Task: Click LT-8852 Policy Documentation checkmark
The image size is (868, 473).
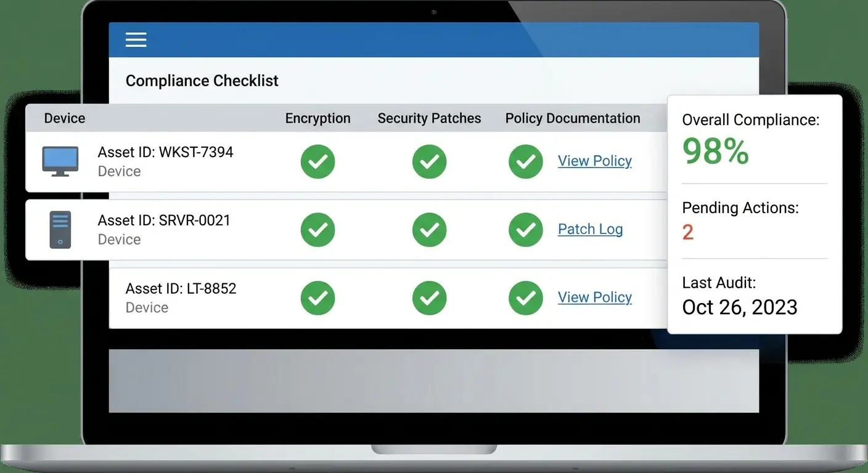Action: point(525,298)
